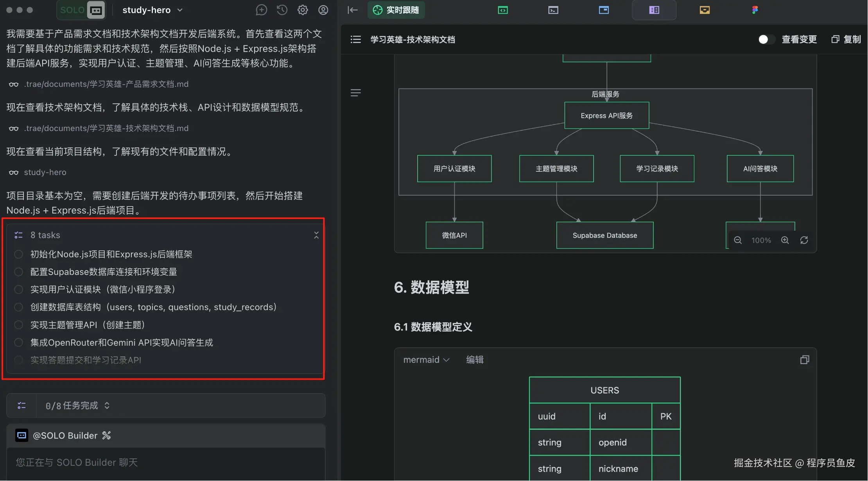
Task: Expand the 0/8 任务完成 list
Action: 107,406
